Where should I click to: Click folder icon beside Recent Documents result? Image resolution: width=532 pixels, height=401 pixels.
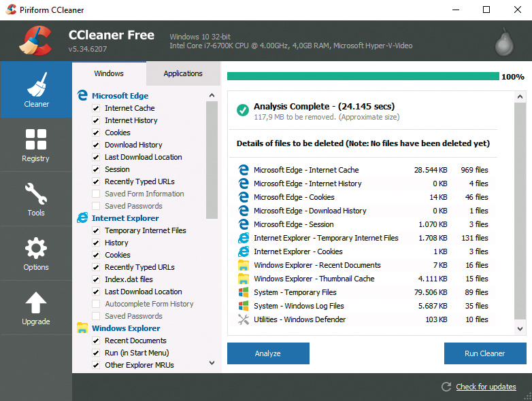(244, 265)
